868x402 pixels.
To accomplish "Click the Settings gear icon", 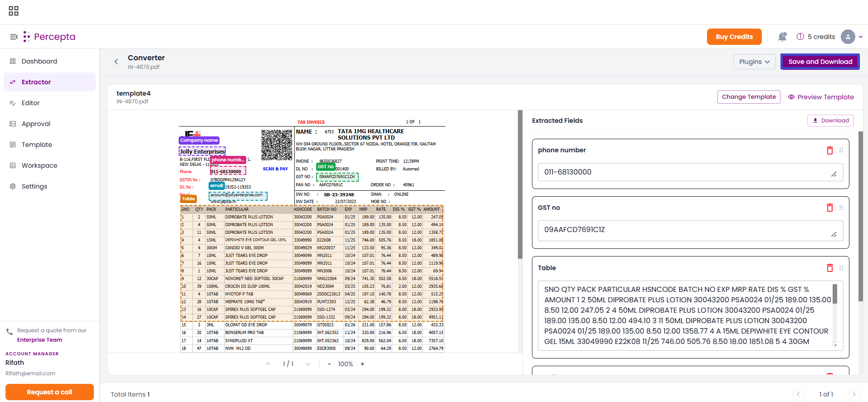I will [13, 186].
